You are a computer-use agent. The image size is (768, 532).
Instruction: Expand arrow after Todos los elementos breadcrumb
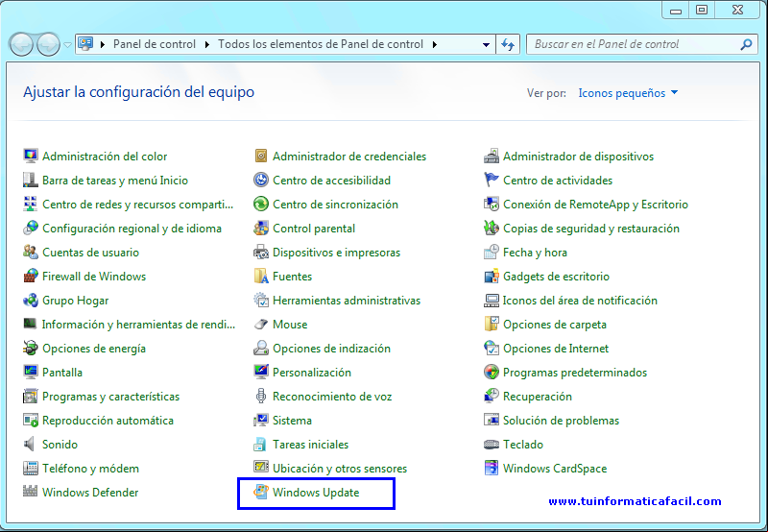[435, 44]
